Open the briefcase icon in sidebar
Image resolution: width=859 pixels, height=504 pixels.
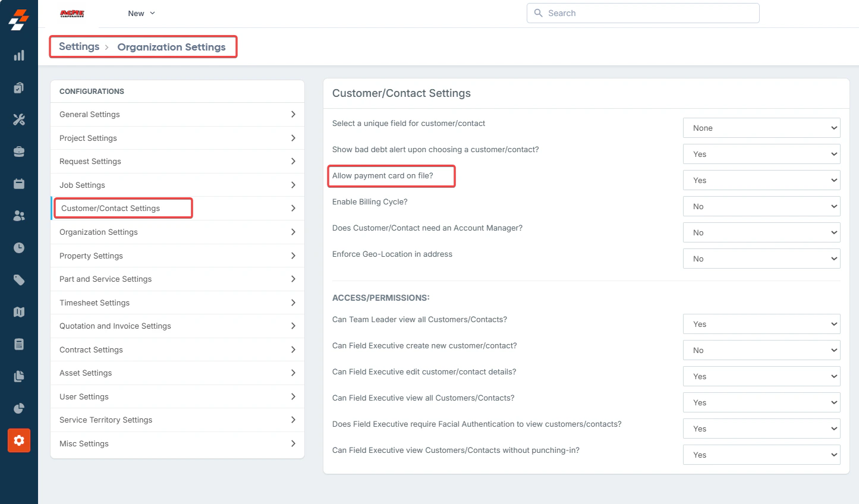[x=19, y=152]
